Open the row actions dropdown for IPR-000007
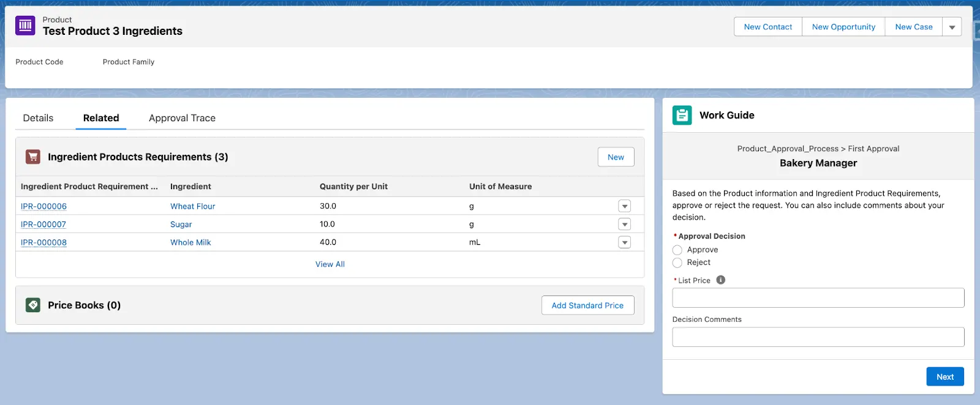This screenshot has width=980, height=405. pyautogui.click(x=624, y=225)
